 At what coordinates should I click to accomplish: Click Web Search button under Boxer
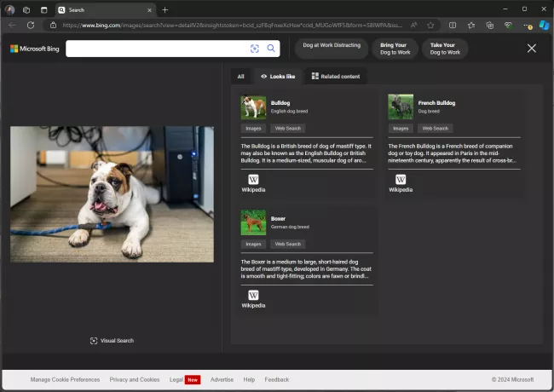tap(287, 244)
